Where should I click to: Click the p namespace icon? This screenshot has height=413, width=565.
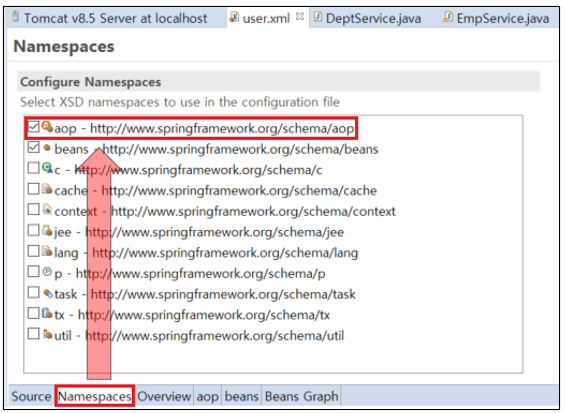(47, 271)
